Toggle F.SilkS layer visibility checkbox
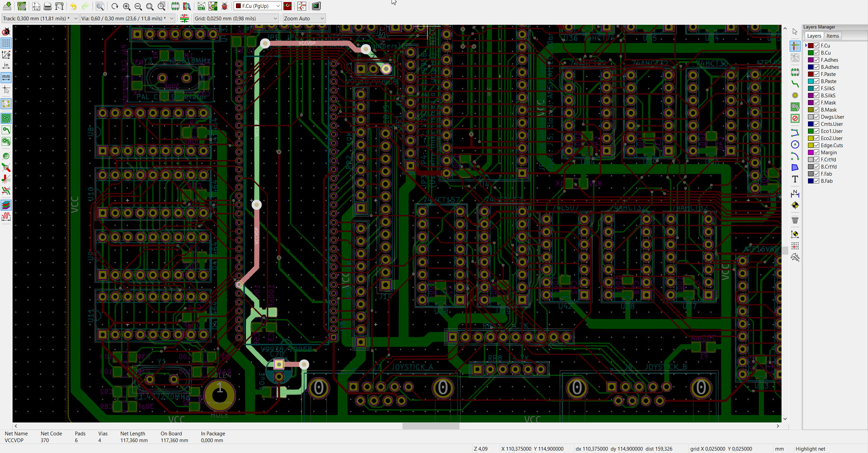This screenshot has width=868, height=453. 816,88
